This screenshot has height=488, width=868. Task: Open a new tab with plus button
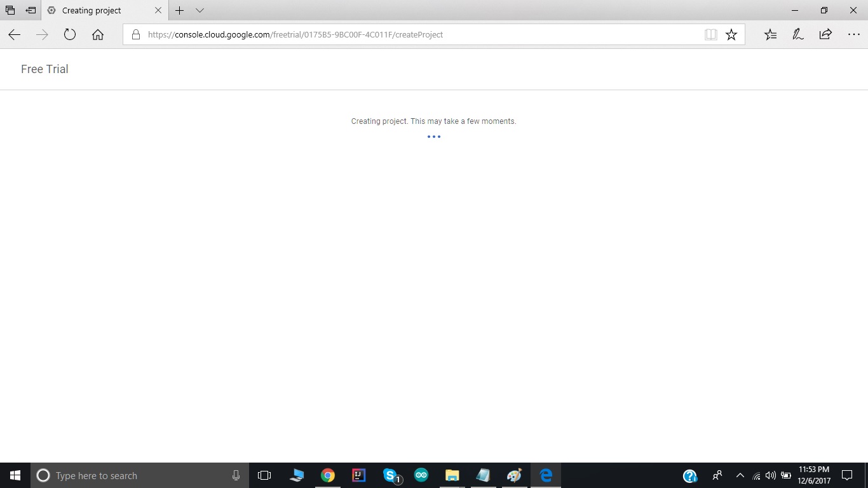(x=180, y=10)
